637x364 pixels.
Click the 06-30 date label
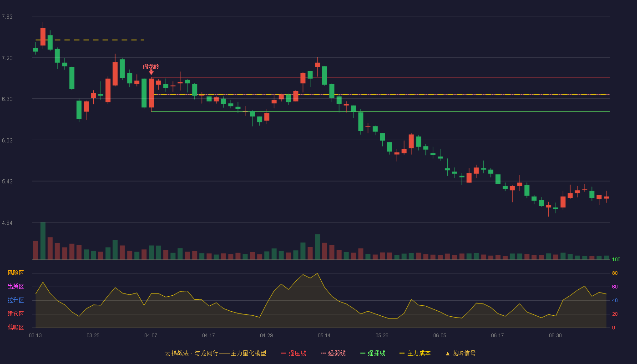coord(555,335)
